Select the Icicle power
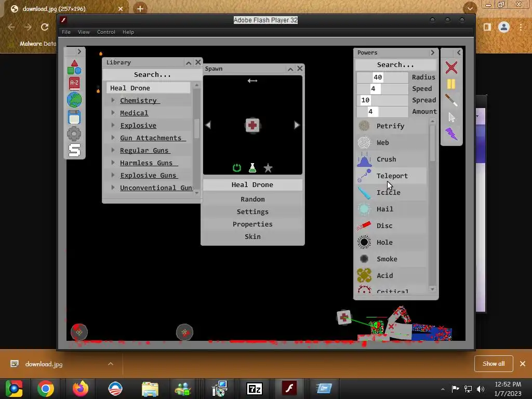This screenshot has height=399, width=532. tap(392, 192)
